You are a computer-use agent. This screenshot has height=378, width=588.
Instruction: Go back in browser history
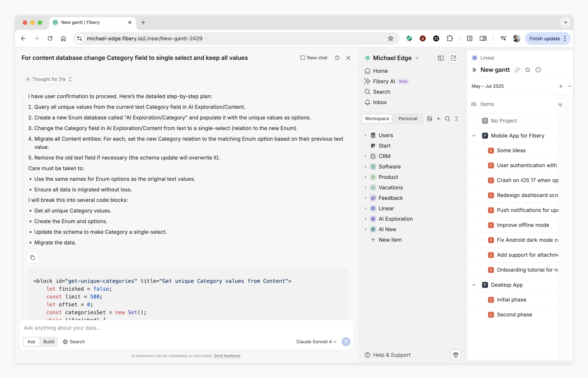pyautogui.click(x=23, y=38)
